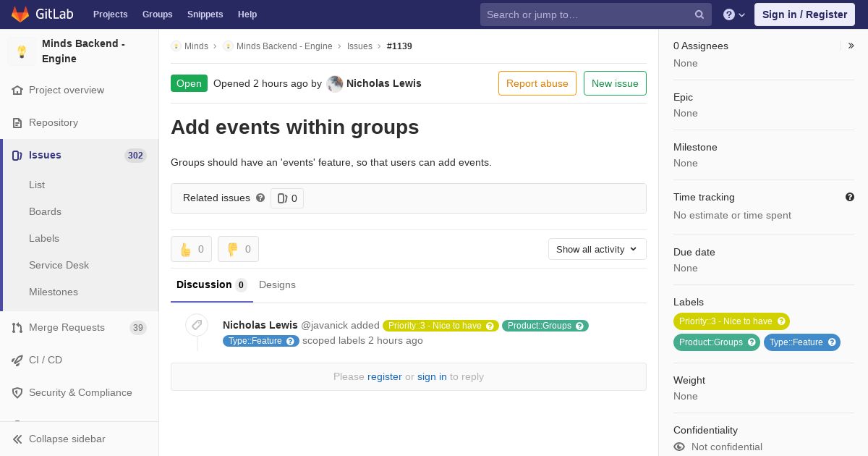This screenshot has height=456, width=868.
Task: Click Nicholas Lewis name in activity note
Action: 260,325
